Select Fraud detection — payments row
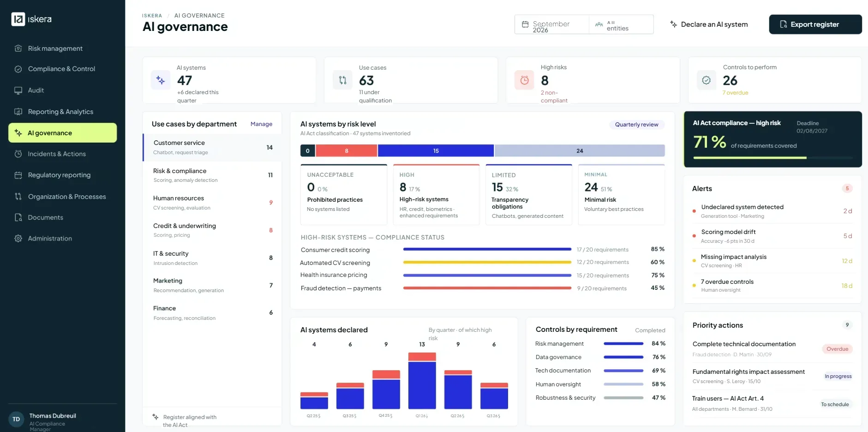868x432 pixels. (483, 288)
